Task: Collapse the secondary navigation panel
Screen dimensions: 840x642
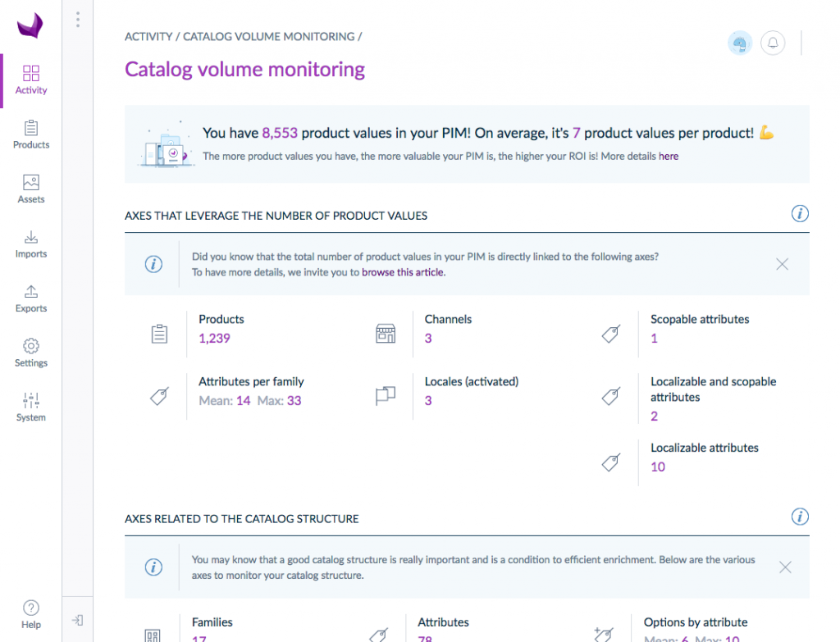Action: coord(77,621)
